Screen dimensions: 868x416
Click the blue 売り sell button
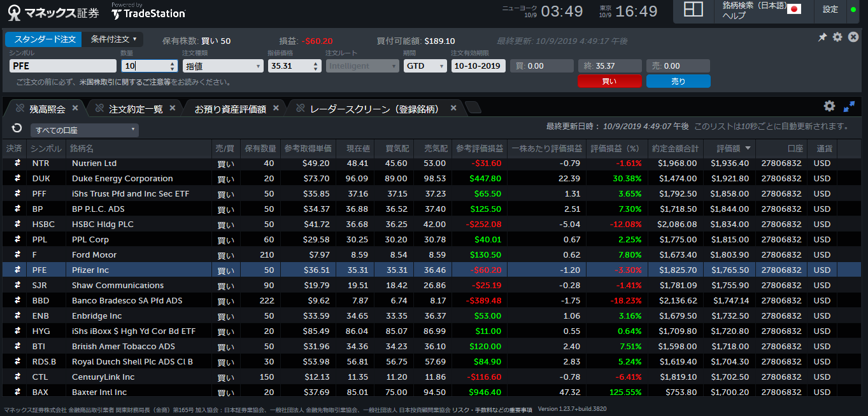678,81
